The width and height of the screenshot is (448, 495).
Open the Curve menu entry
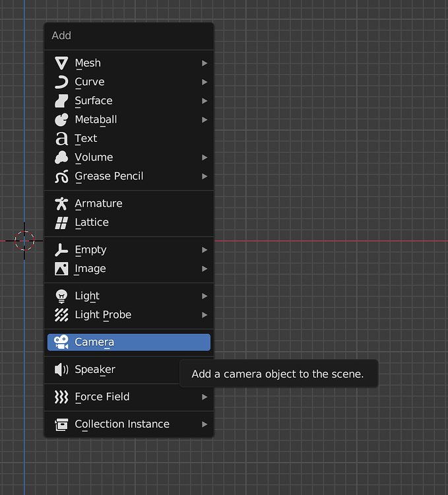[x=129, y=82]
